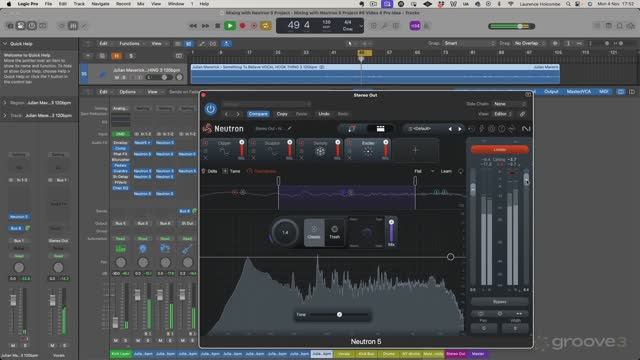Open the Side Chain dropdown
The height and width of the screenshot is (360, 640).
[509, 104]
